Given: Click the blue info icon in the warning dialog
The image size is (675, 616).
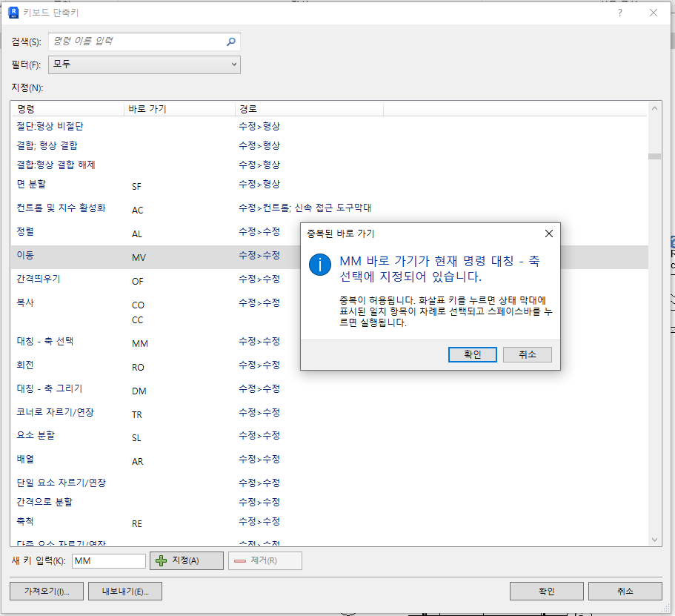Looking at the screenshot, I should 319,265.
